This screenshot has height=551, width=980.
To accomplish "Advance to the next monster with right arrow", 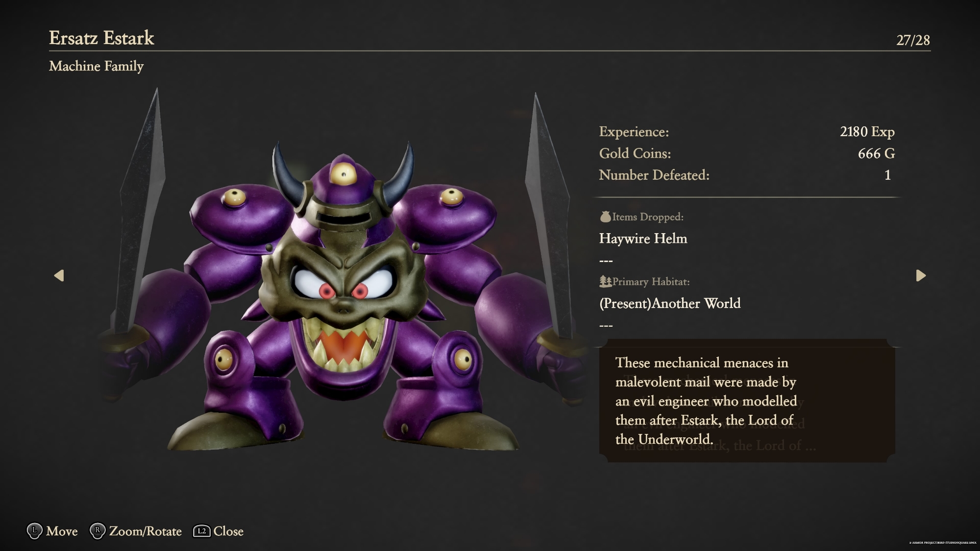I will (921, 276).
